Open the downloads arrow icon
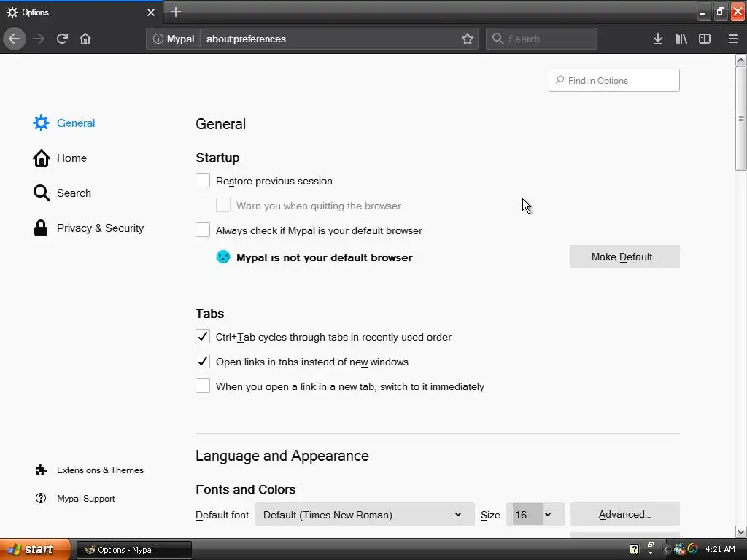747x560 pixels. point(658,39)
